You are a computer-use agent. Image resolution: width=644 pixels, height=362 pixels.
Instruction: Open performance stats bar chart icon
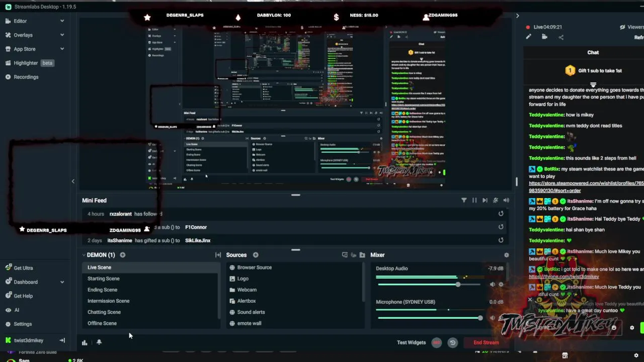tap(85, 342)
